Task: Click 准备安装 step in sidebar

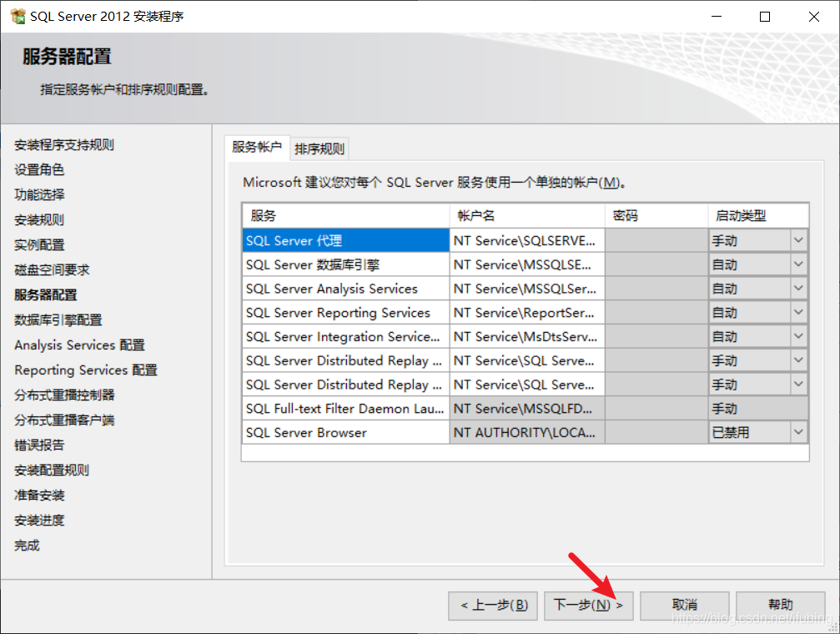Action: tap(39, 496)
